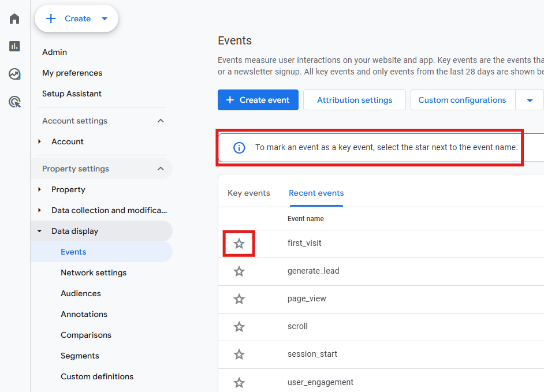Click the session_start event name
This screenshot has height=392, width=544.
tap(312, 354)
